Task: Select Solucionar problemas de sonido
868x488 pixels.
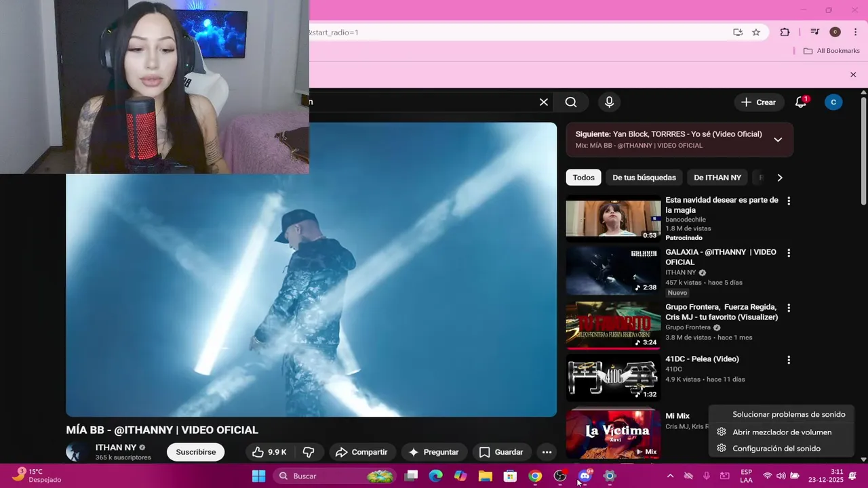Action: [x=789, y=414]
